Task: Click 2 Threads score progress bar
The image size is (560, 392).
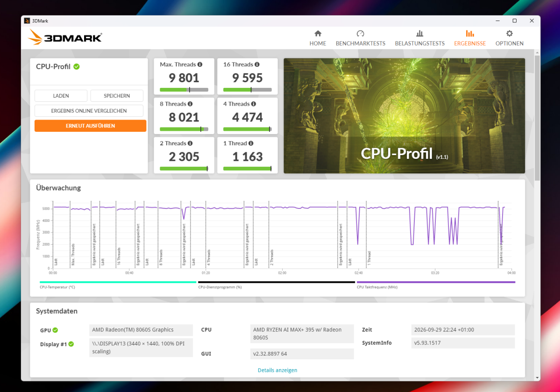Action: [184, 168]
